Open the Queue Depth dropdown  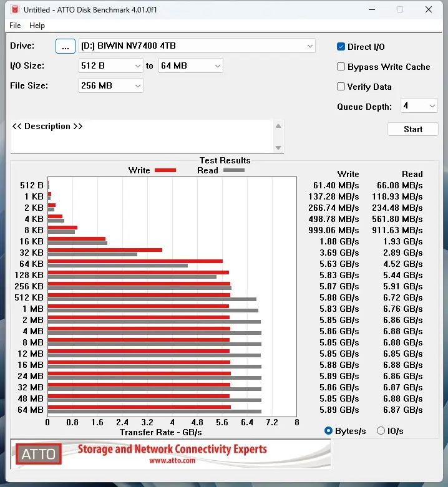(432, 107)
